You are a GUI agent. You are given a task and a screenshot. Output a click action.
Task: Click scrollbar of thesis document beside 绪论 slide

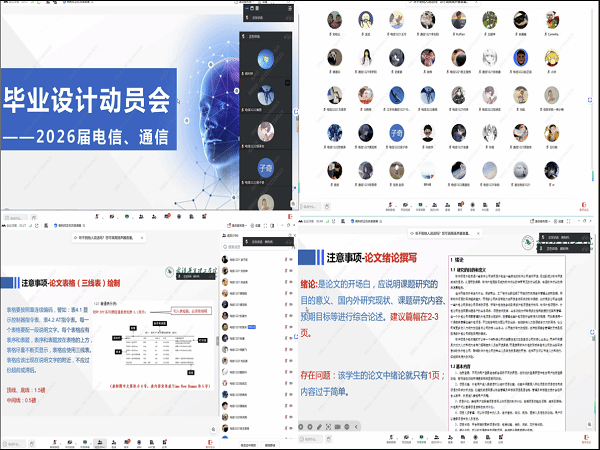click(596, 340)
